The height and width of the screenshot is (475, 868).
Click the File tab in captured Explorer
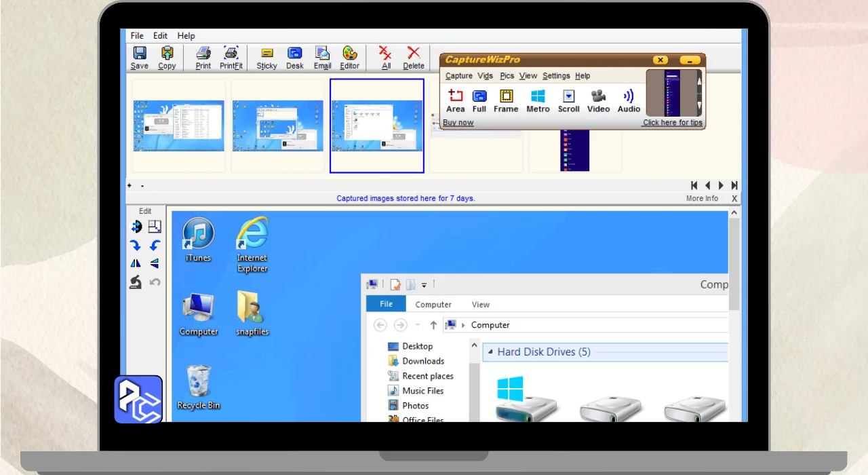pos(386,304)
